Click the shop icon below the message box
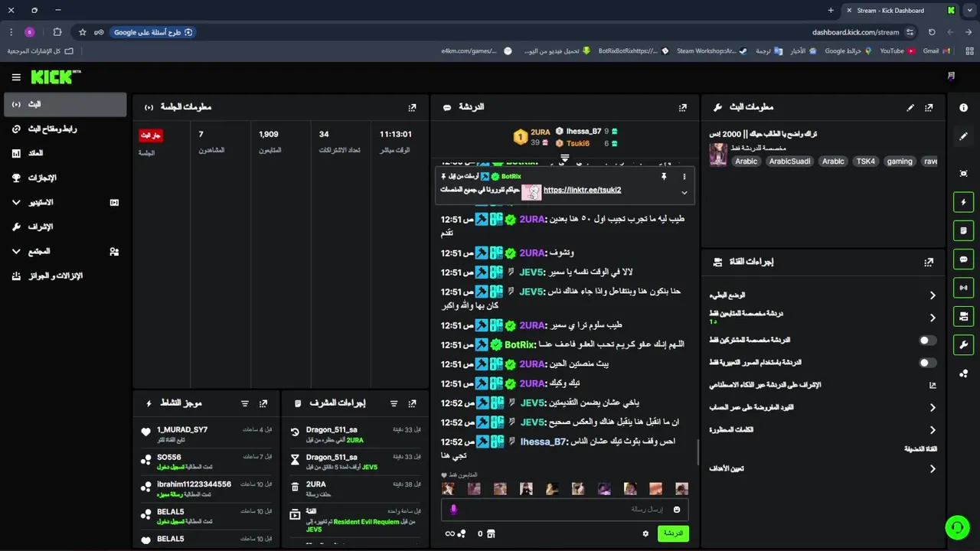The width and height of the screenshot is (980, 551). click(x=491, y=533)
